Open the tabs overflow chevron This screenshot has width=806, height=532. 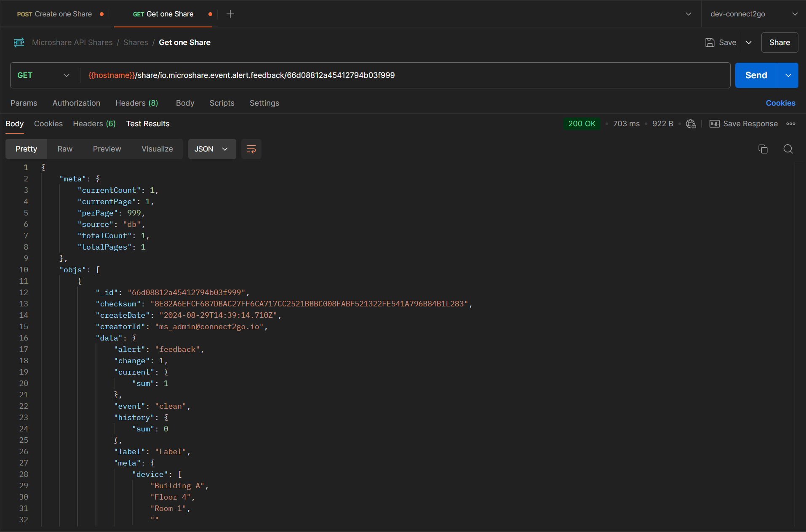coord(689,14)
